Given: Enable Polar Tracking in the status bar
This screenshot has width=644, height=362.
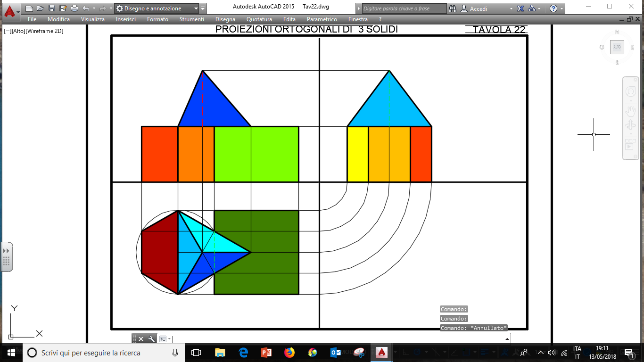Looking at the screenshot, I should [417, 353].
